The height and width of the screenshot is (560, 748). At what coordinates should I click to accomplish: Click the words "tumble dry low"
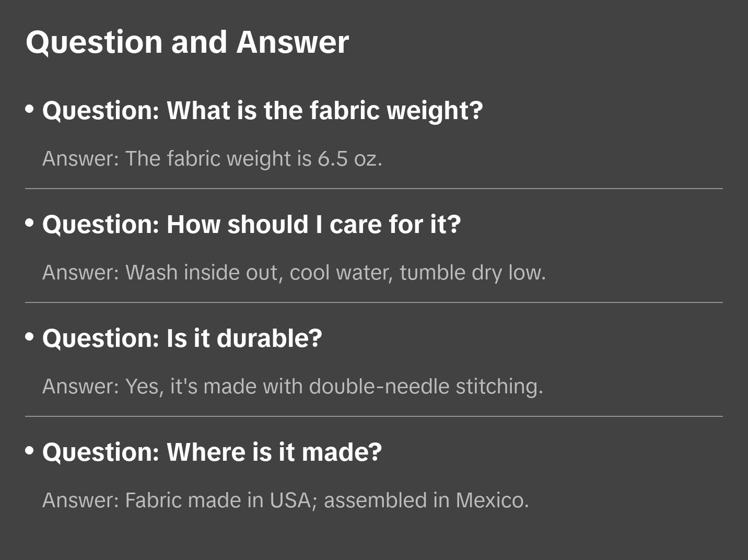(472, 273)
